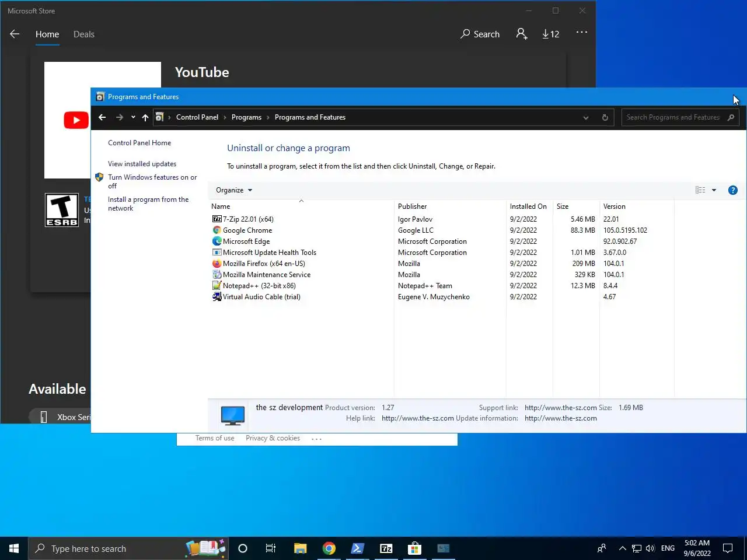The image size is (747, 560).
Task: Click the Microsoft Update Health Tools icon
Action: [217, 253]
